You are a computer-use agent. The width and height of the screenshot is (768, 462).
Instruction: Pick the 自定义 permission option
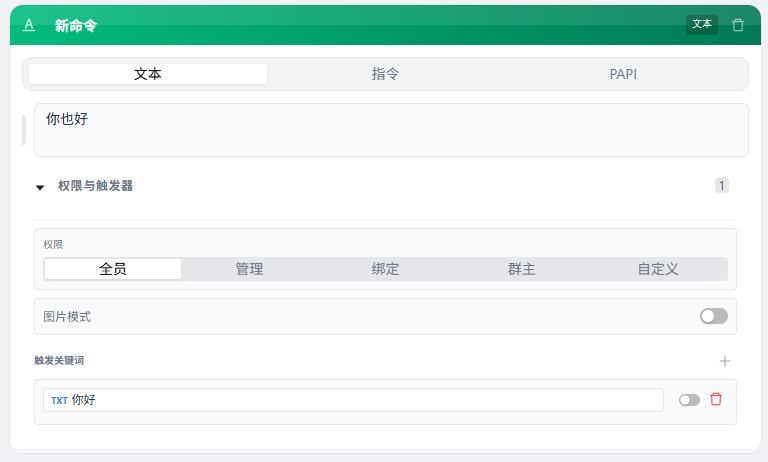(658, 269)
